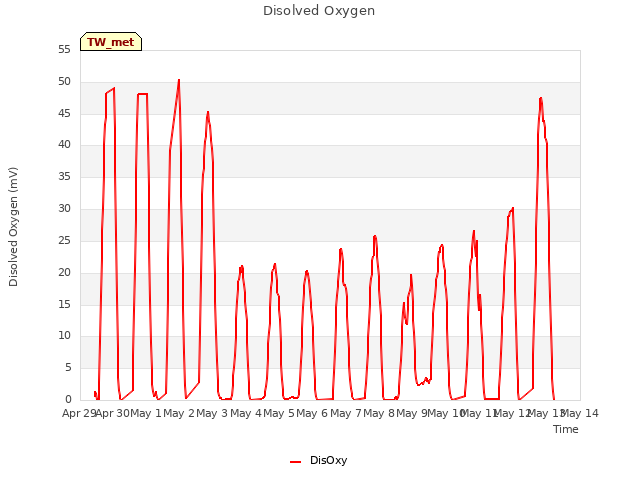The width and height of the screenshot is (640, 480).
Task: Click the x-axis tick May 8
Action: pyautogui.click(x=379, y=414)
